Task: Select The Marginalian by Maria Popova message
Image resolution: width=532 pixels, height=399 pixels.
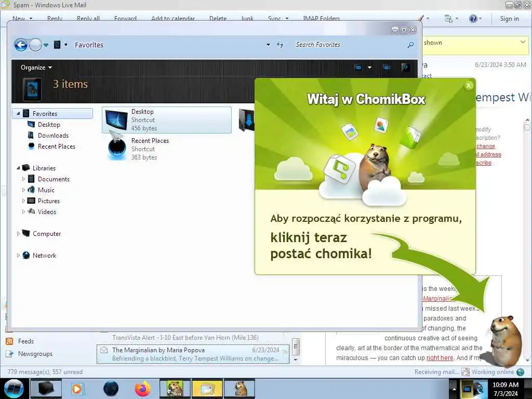Action: (193, 354)
